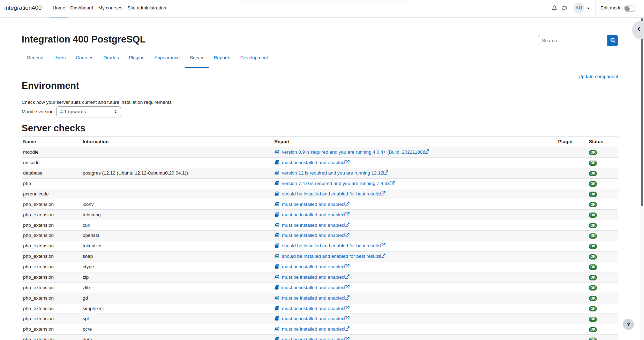The image size is (644, 340).
Task: Click the book icon in database row
Action: (x=277, y=173)
